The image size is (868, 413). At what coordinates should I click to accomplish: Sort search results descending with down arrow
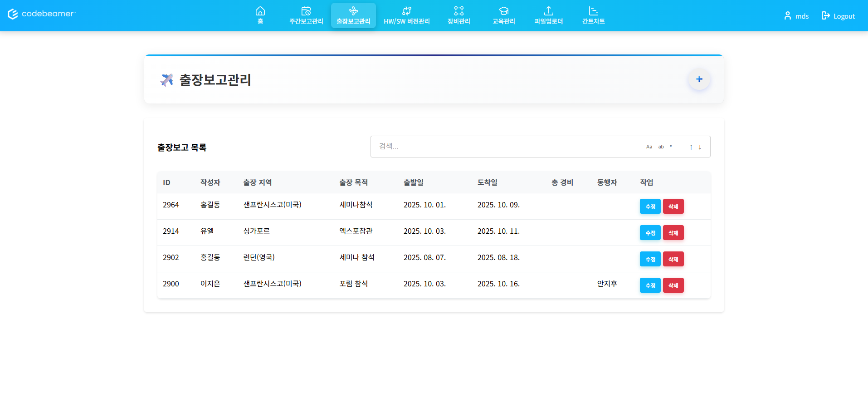tap(700, 147)
